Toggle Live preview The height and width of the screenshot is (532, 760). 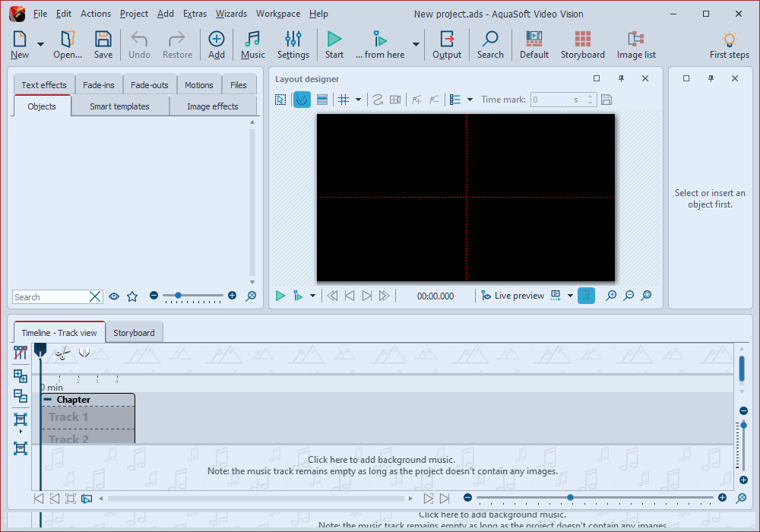[x=512, y=296]
